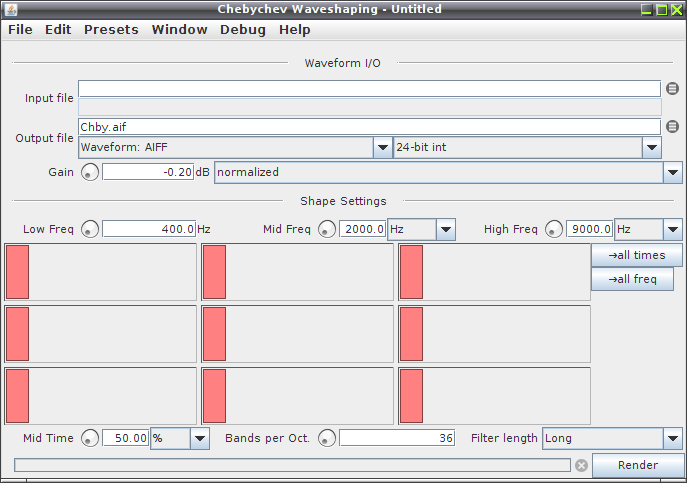Open the Presets menu
The height and width of the screenshot is (483, 687).
point(111,30)
